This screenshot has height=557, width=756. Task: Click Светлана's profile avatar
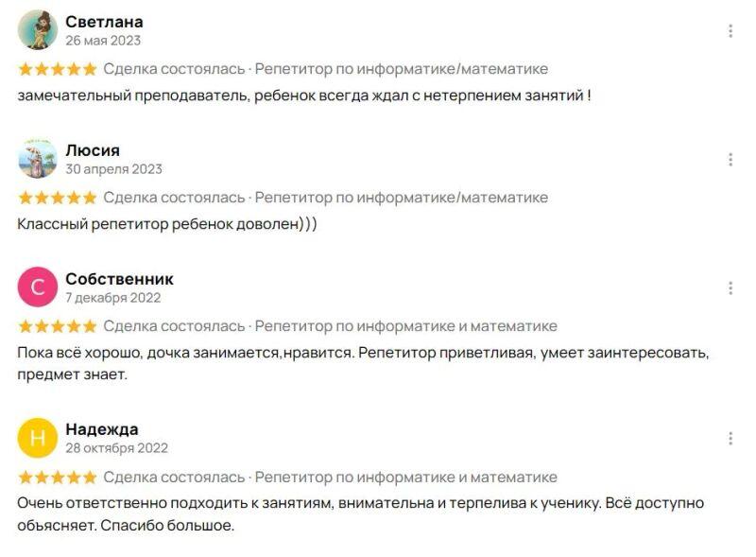[x=38, y=30]
